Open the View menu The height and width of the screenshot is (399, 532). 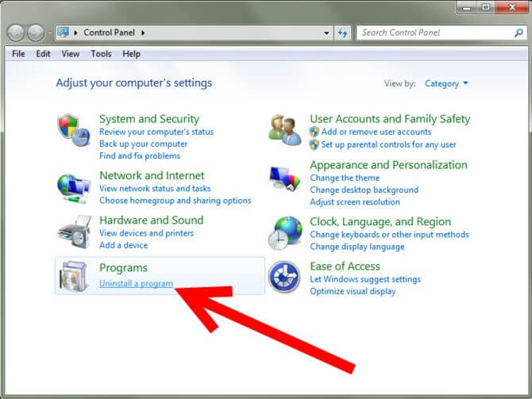coord(70,54)
